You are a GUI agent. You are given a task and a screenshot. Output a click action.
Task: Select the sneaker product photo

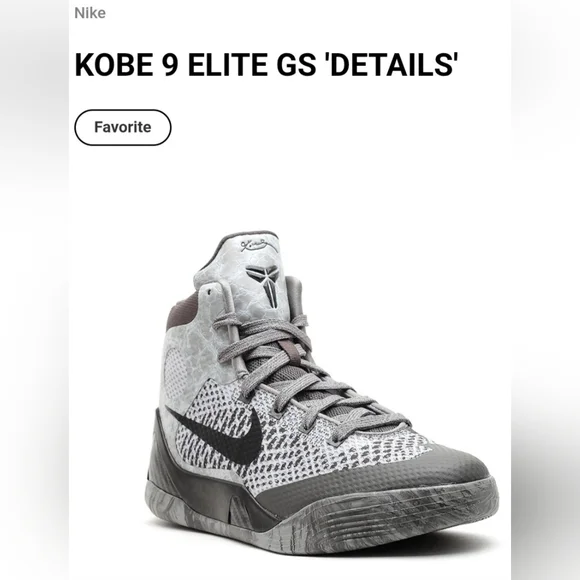(x=320, y=393)
